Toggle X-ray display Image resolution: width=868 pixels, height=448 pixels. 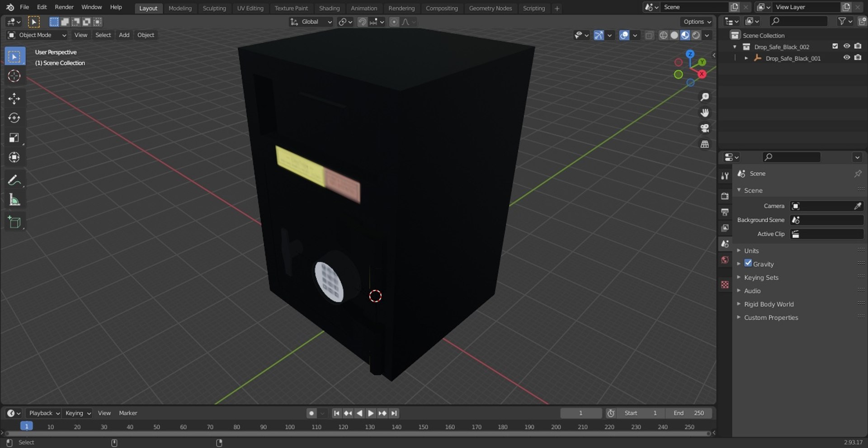(x=649, y=35)
